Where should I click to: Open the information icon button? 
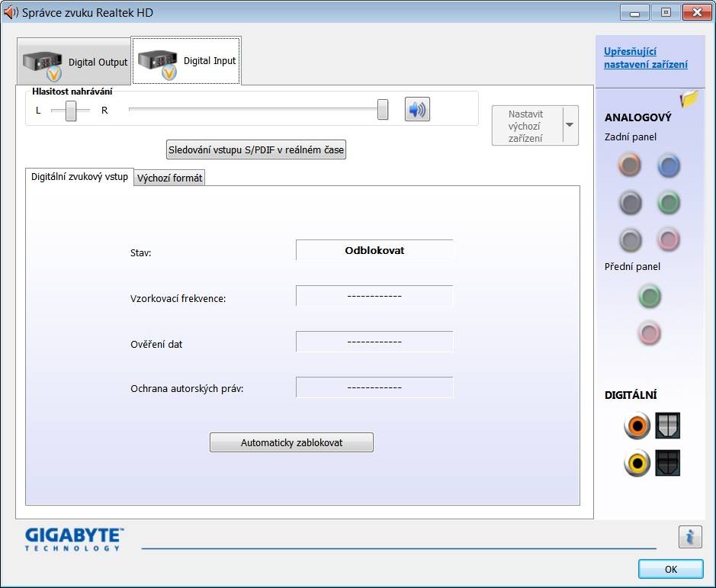pos(690,536)
